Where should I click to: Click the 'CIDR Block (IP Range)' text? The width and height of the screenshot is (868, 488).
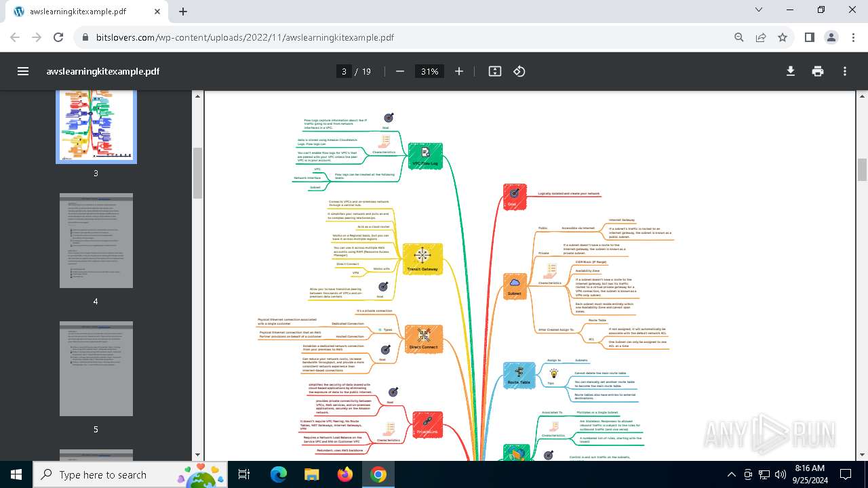tap(591, 262)
